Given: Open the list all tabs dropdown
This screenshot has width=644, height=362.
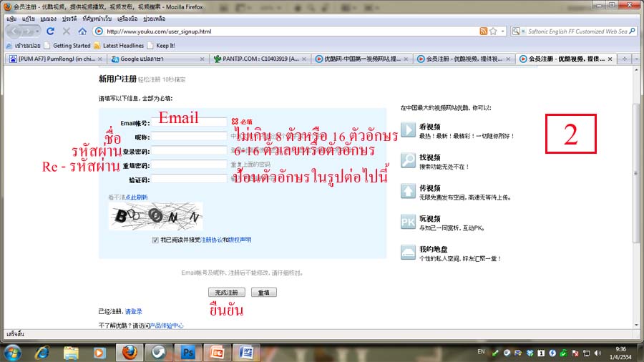Looking at the screenshot, I should (636, 59).
